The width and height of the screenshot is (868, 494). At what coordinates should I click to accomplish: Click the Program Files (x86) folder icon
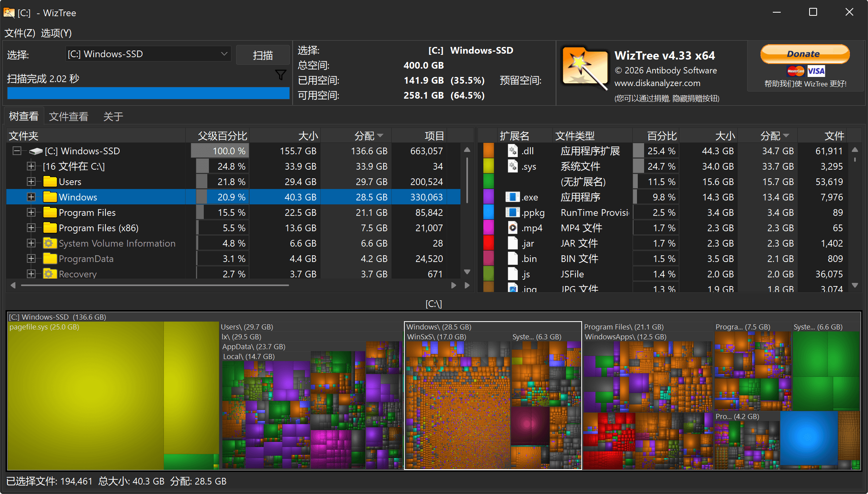coord(50,228)
